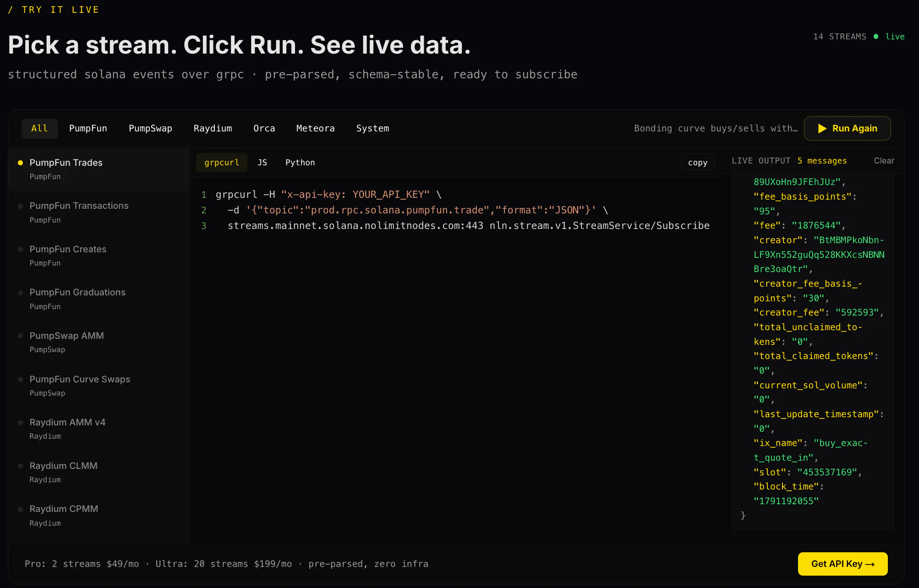This screenshot has width=919, height=588.
Task: Filter streams by Meteora tab
Action: pyautogui.click(x=315, y=128)
